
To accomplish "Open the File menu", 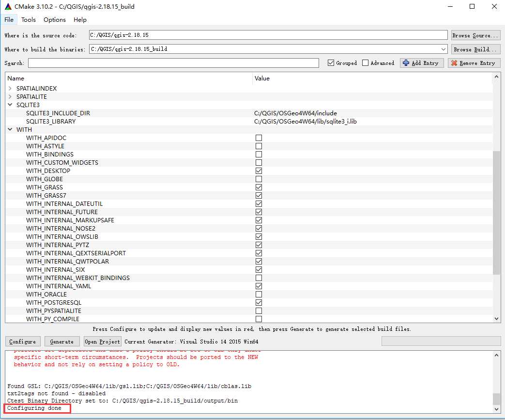I will tap(9, 20).
